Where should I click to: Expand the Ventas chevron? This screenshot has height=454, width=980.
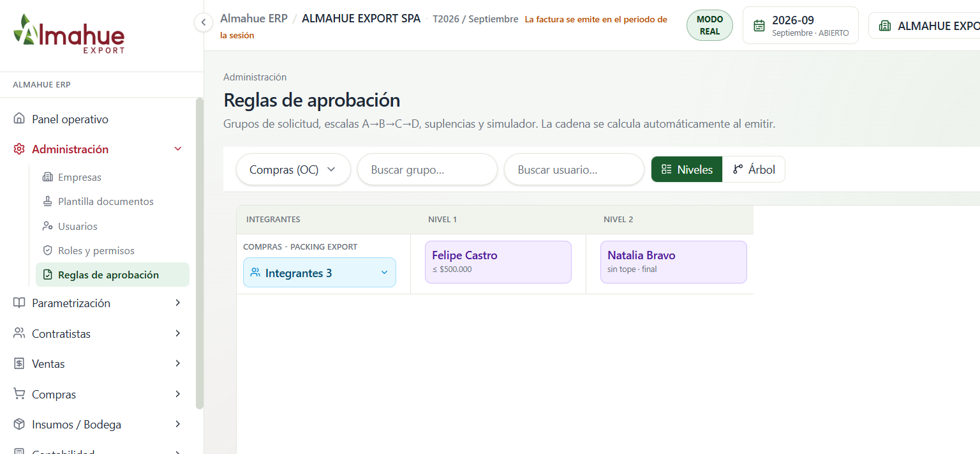pos(178,363)
